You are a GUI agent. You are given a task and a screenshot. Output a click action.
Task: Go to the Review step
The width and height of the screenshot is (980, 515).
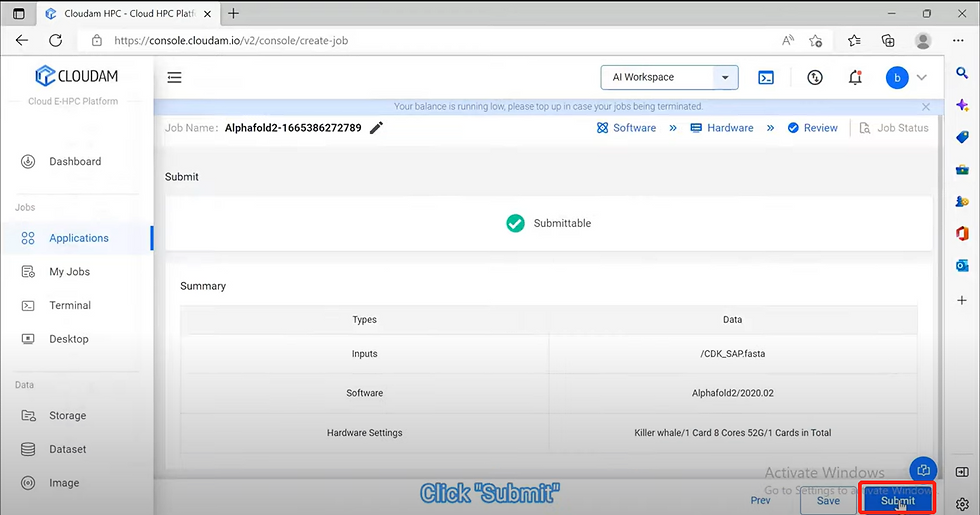812,128
